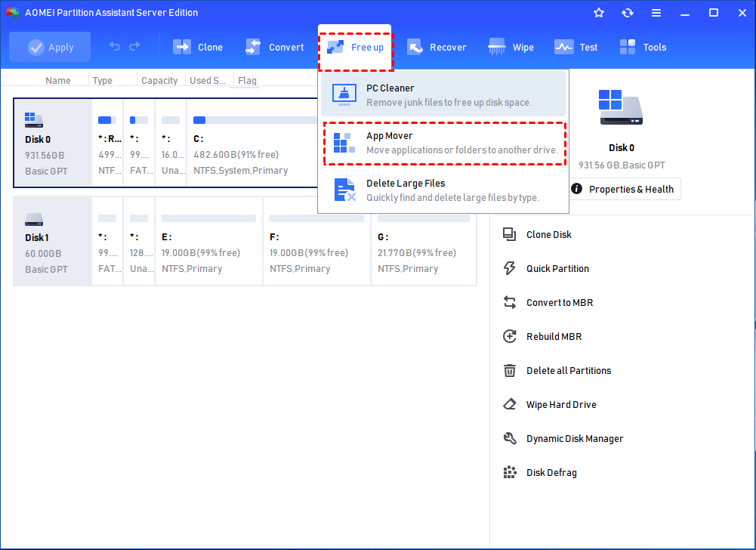Select the 16.0 unallocated space on Disk 0
756x550 pixels.
click(x=171, y=143)
